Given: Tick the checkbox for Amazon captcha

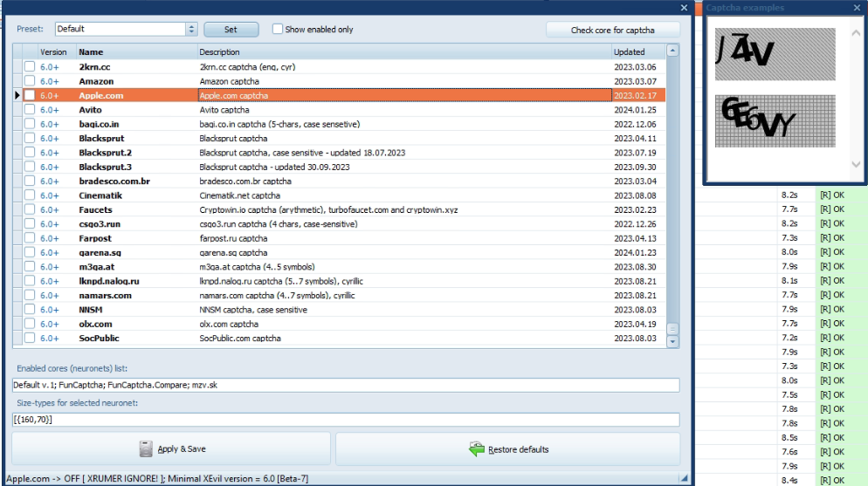Looking at the screenshot, I should pos(30,81).
